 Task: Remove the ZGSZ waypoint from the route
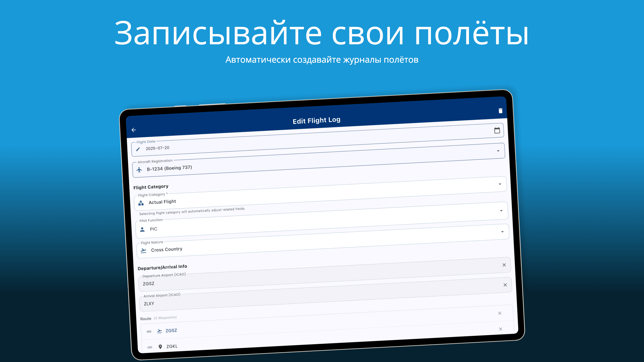(501, 329)
